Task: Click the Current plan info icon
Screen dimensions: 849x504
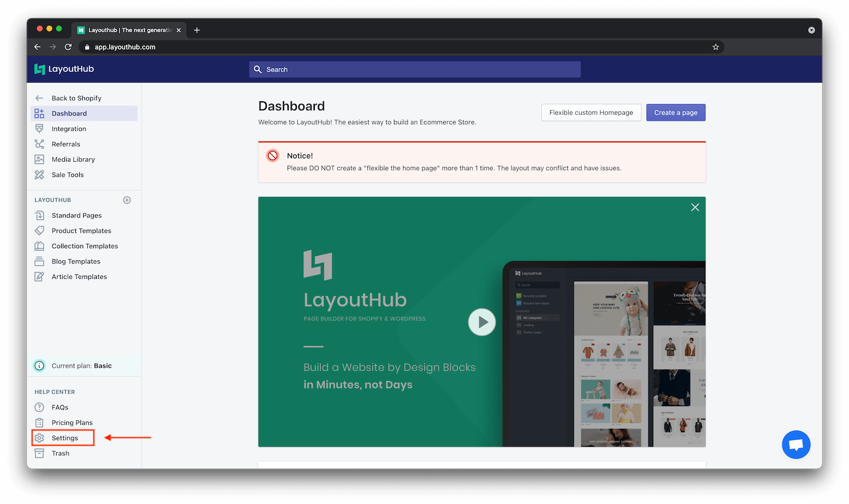Action: (x=39, y=365)
